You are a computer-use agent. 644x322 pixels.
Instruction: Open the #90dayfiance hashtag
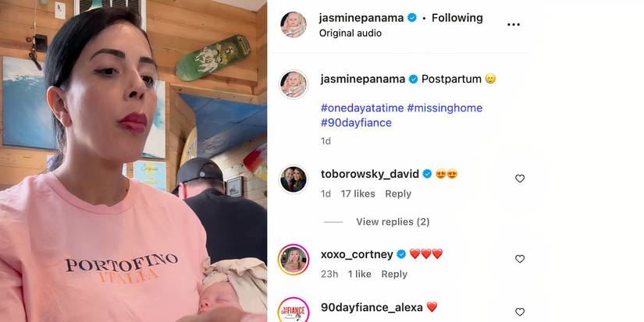pos(356,122)
